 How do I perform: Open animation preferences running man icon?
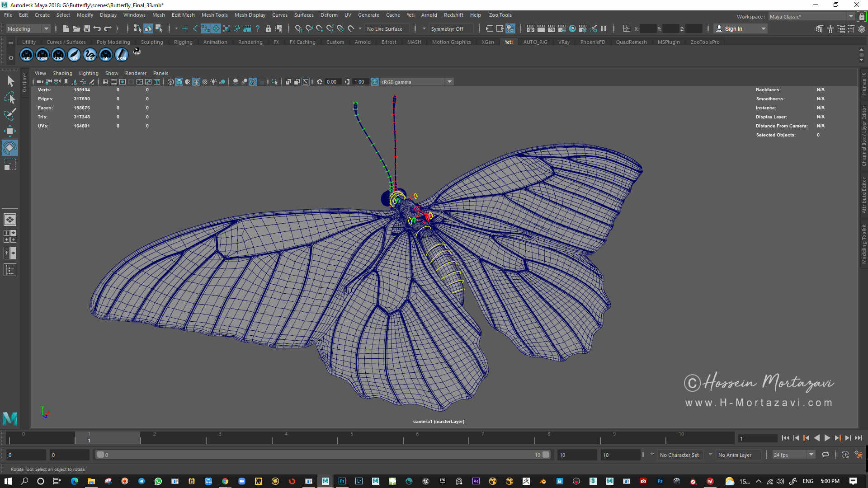tap(859, 455)
